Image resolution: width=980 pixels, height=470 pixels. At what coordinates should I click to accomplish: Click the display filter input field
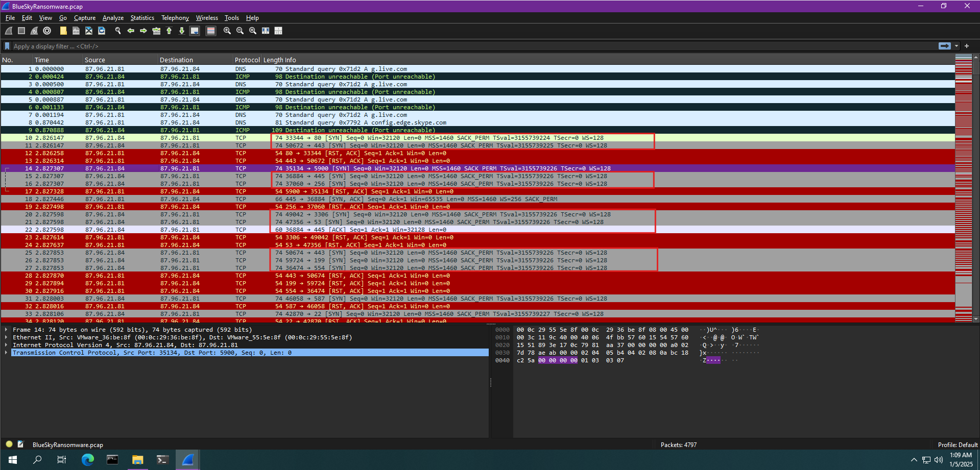460,46
